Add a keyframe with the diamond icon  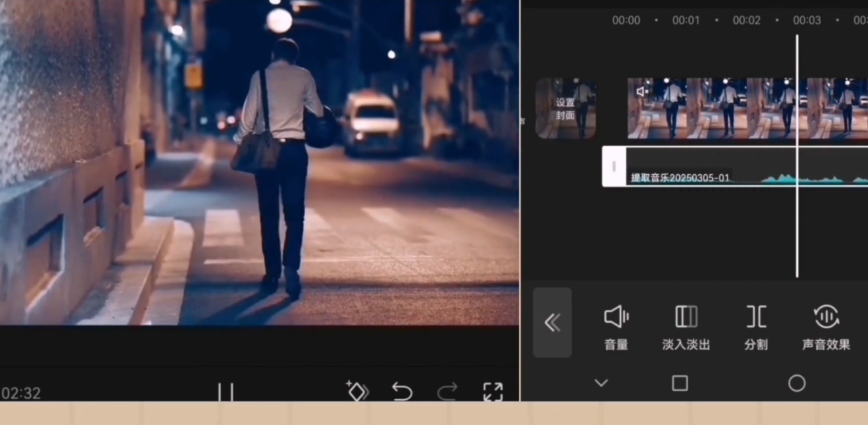357,391
